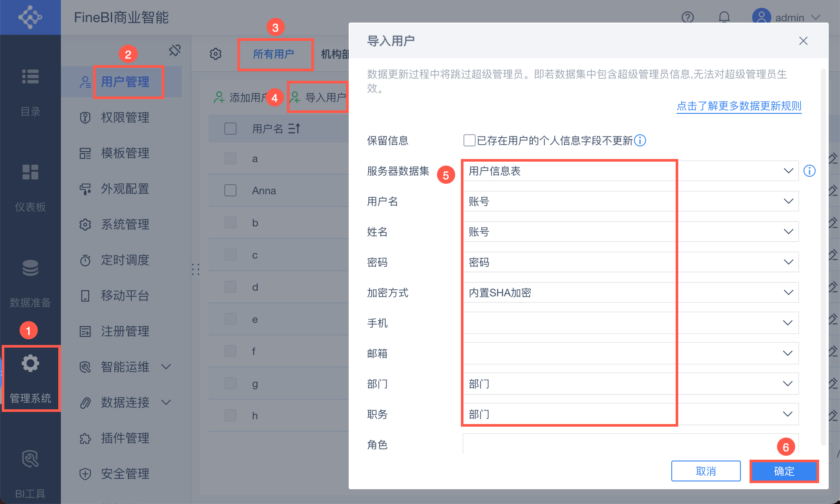The height and width of the screenshot is (504, 840).
Task: Open 点击了解更多数据更新规则 link
Action: click(739, 106)
